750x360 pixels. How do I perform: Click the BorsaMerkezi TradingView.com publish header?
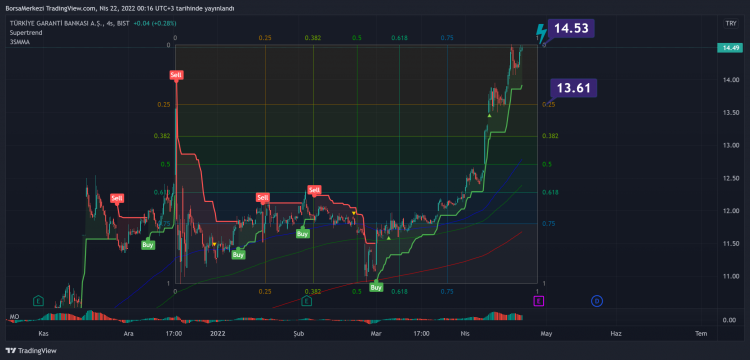(121, 8)
